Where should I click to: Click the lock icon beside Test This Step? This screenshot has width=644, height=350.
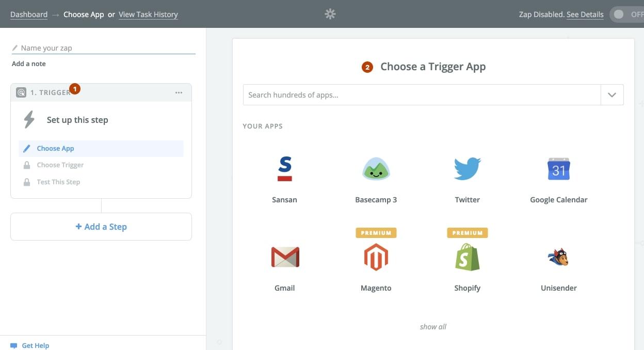27,182
